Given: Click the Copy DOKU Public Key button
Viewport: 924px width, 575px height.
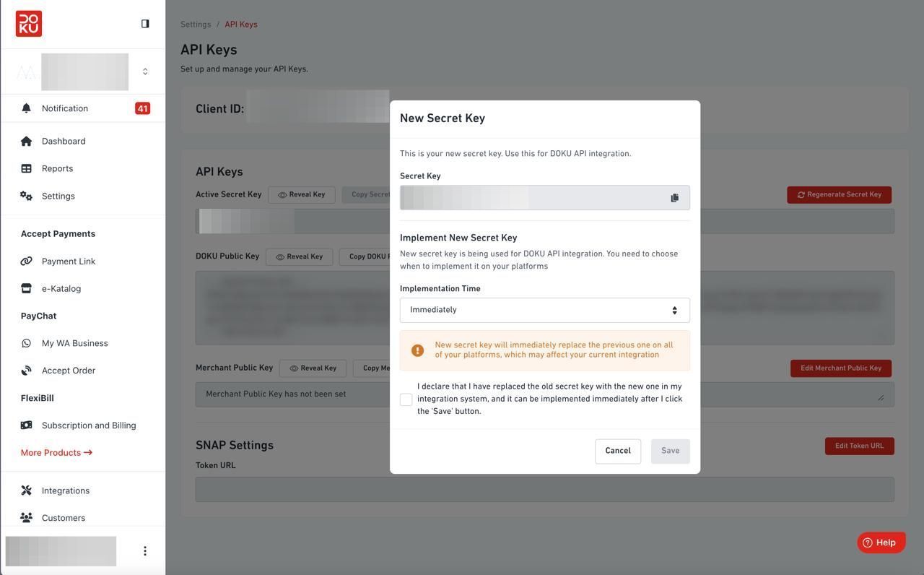Looking at the screenshot, I should (365, 257).
